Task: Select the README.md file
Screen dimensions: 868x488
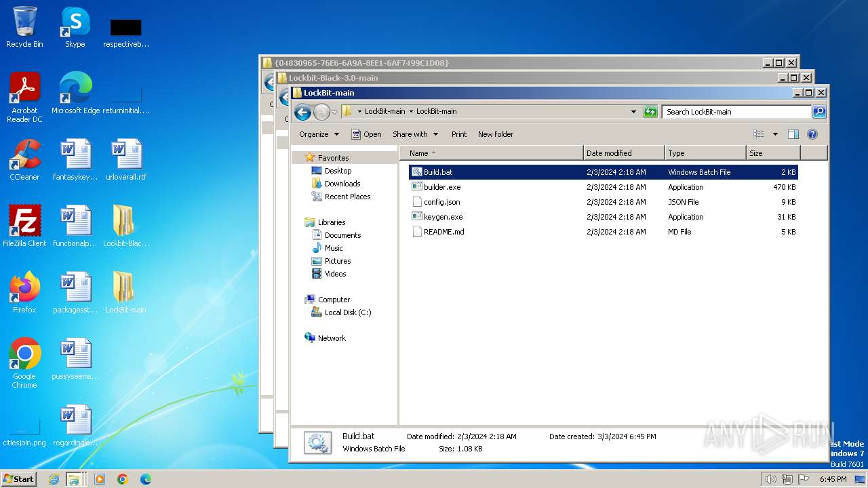Action: pos(604,232)
